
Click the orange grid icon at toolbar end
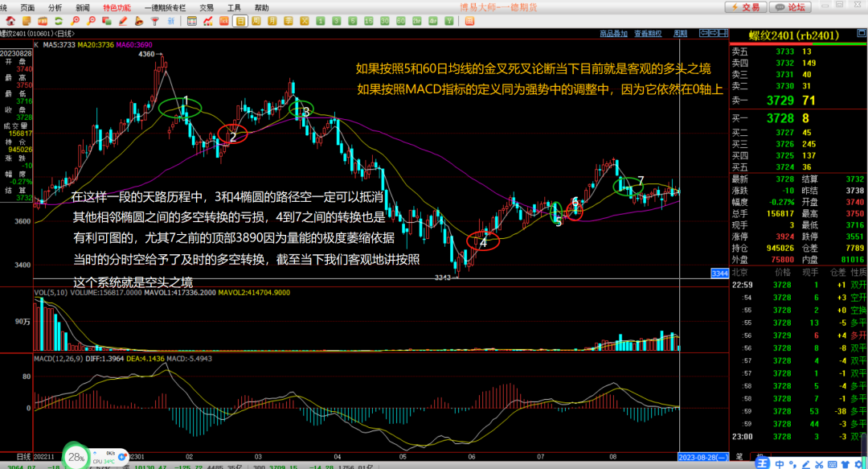(x=469, y=21)
